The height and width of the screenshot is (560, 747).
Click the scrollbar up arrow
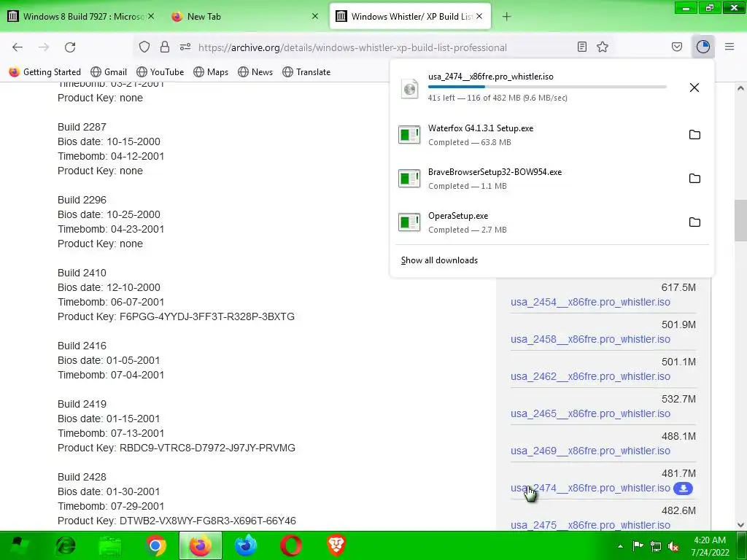pos(740,88)
